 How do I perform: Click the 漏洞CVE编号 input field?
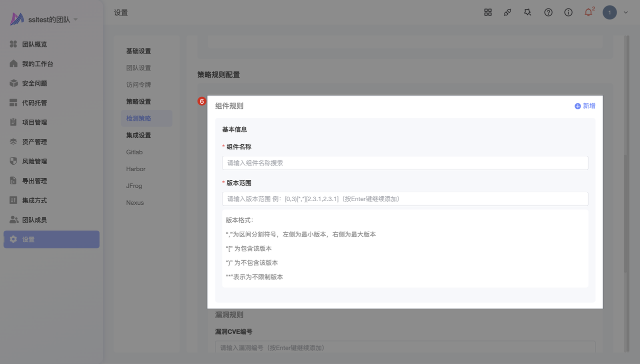(x=405, y=348)
